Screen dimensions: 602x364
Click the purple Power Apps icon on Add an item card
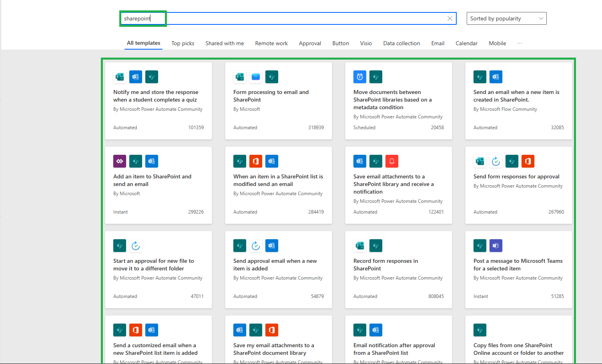click(x=120, y=161)
